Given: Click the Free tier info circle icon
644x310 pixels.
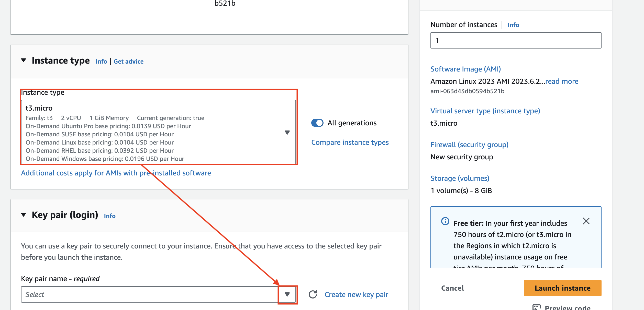Looking at the screenshot, I should (445, 221).
